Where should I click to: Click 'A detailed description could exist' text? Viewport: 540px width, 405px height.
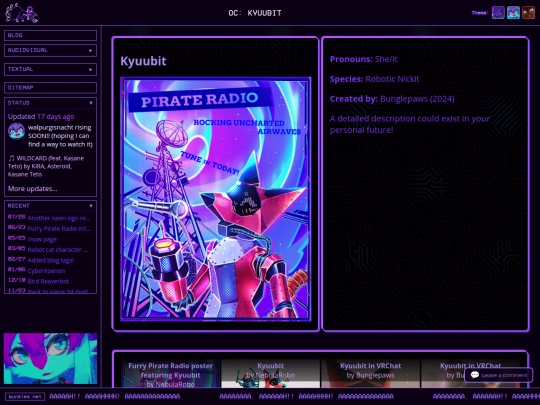point(410,124)
